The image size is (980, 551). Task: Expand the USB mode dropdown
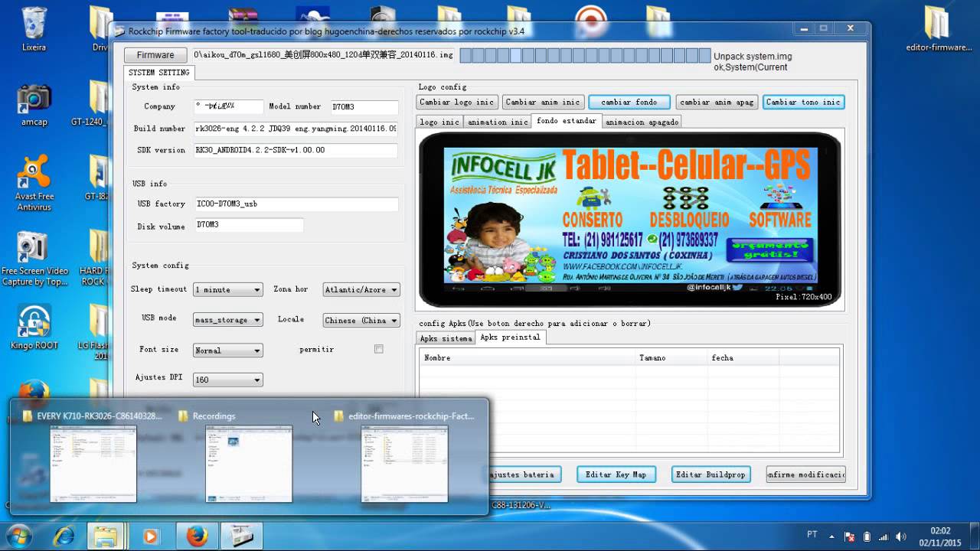(x=228, y=320)
